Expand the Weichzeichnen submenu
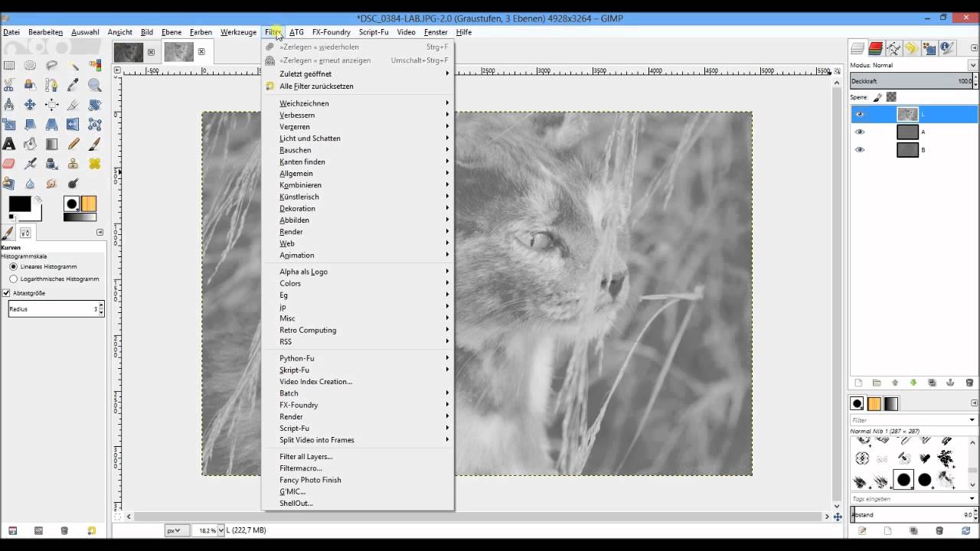Screen dimensions: 980x551 click(x=358, y=103)
